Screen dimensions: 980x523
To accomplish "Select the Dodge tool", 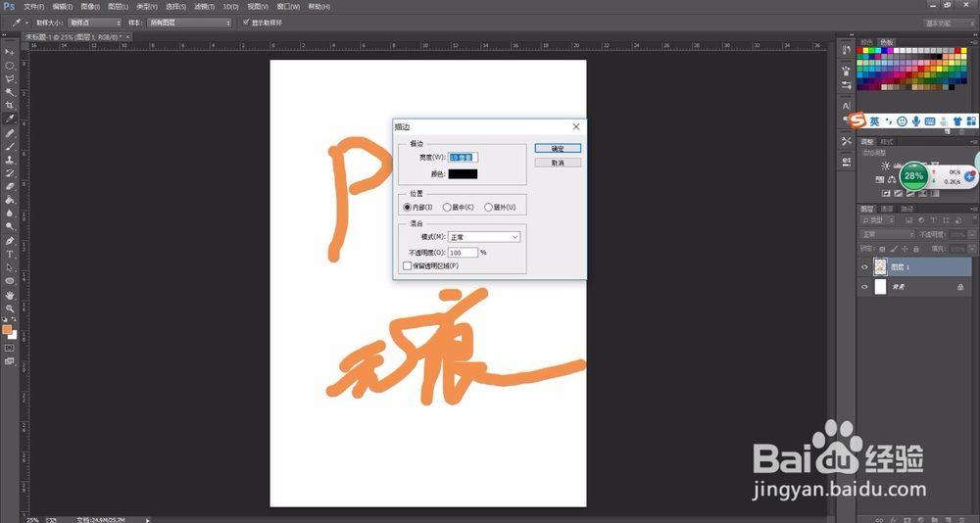I will [10, 226].
